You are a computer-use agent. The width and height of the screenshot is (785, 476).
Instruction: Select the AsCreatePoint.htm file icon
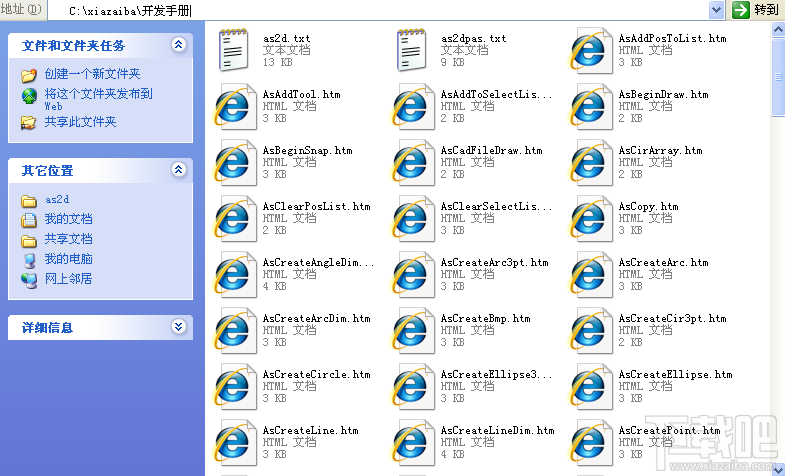pyautogui.click(x=590, y=443)
